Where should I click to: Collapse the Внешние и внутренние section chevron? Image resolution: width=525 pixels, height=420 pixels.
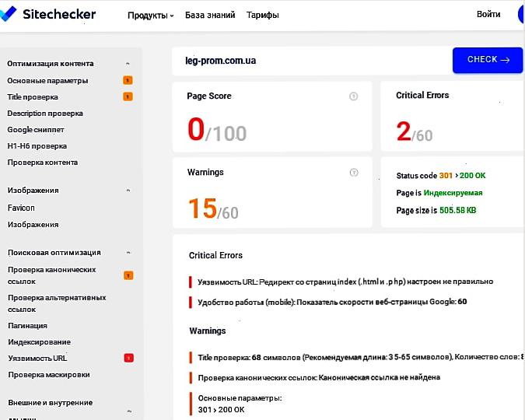[129, 411]
